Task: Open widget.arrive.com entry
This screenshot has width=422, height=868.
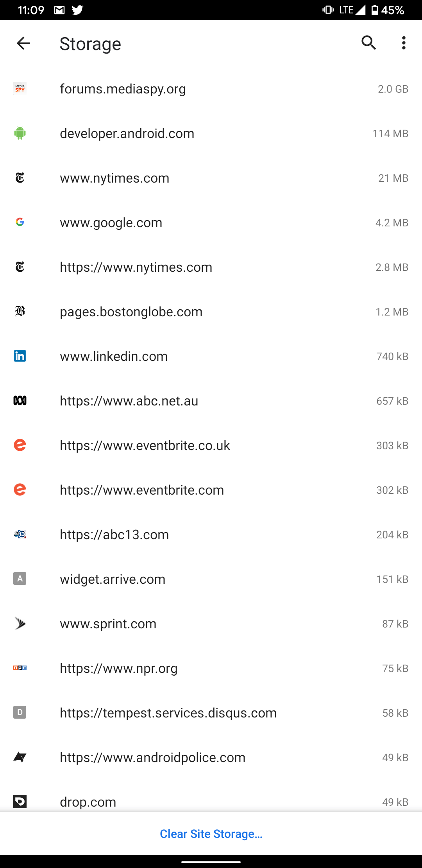Action: 211,579
